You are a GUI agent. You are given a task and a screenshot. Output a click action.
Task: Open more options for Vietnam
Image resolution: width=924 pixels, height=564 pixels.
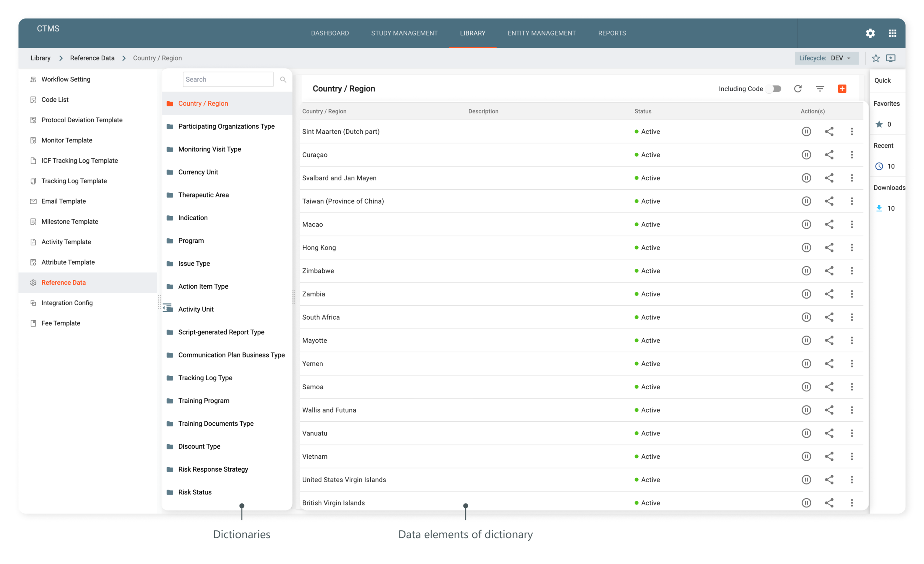[852, 457]
